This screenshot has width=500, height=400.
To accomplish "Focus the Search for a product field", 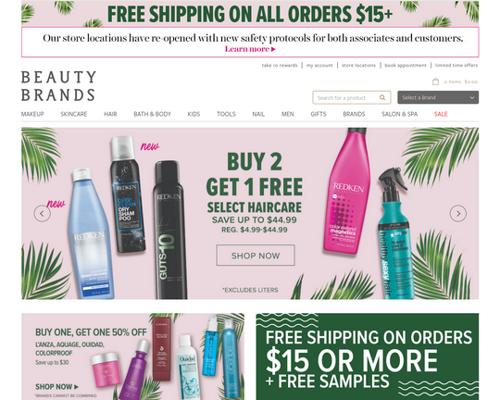I will [345, 98].
